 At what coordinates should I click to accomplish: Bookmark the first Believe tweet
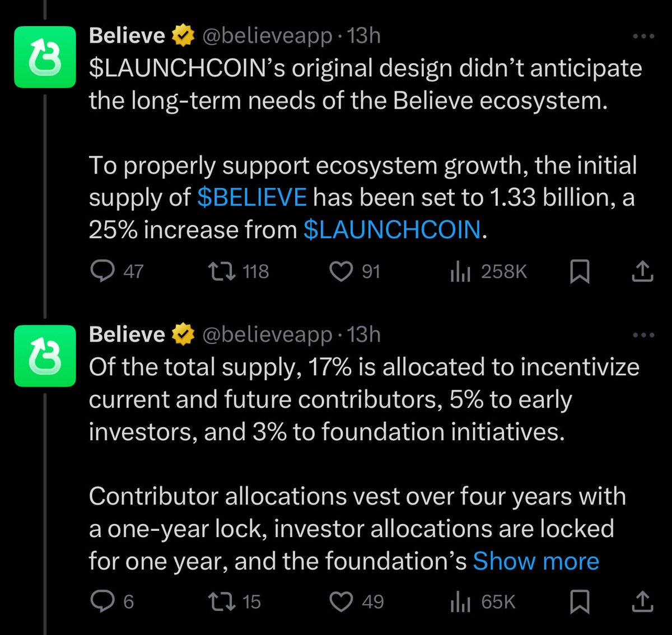coord(580,272)
